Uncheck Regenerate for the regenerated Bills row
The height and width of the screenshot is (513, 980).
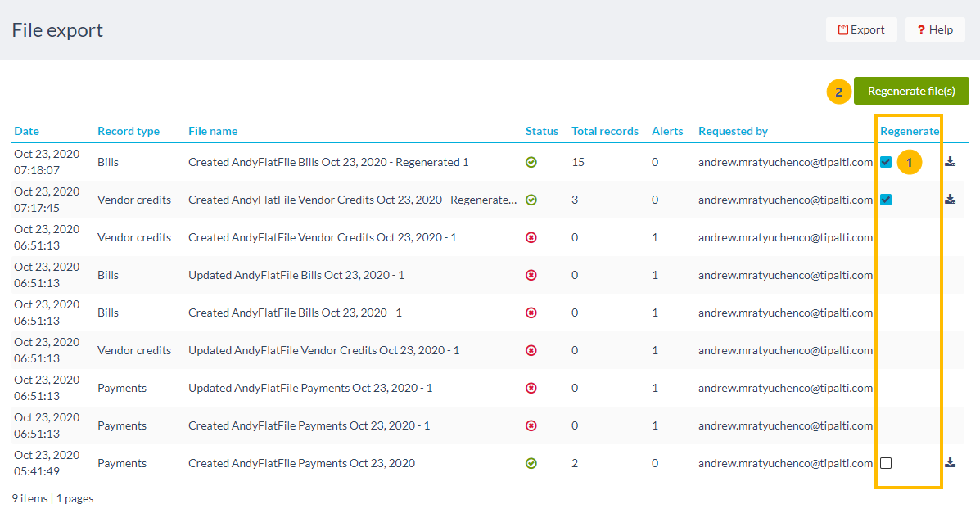click(886, 162)
